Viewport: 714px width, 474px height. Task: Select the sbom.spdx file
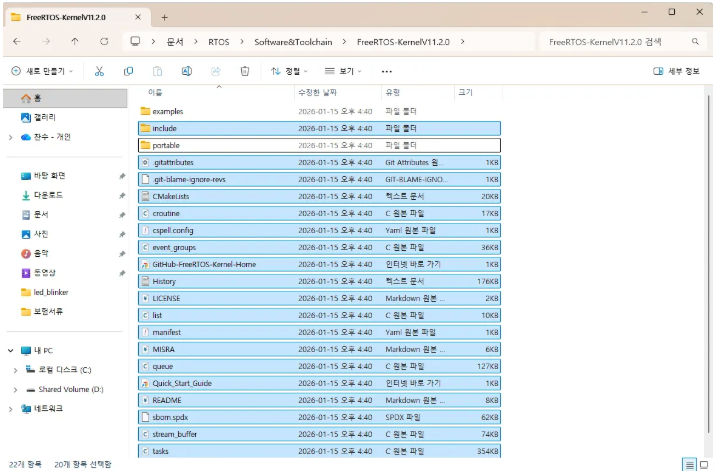pyautogui.click(x=319, y=417)
